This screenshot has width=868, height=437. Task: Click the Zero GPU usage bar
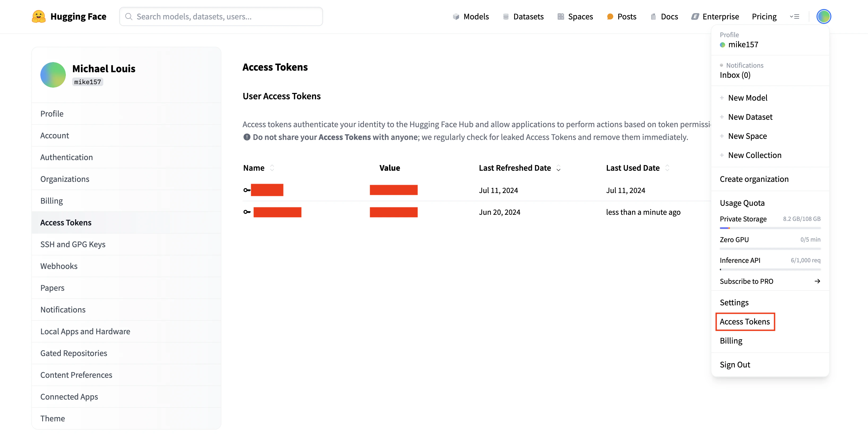point(770,249)
